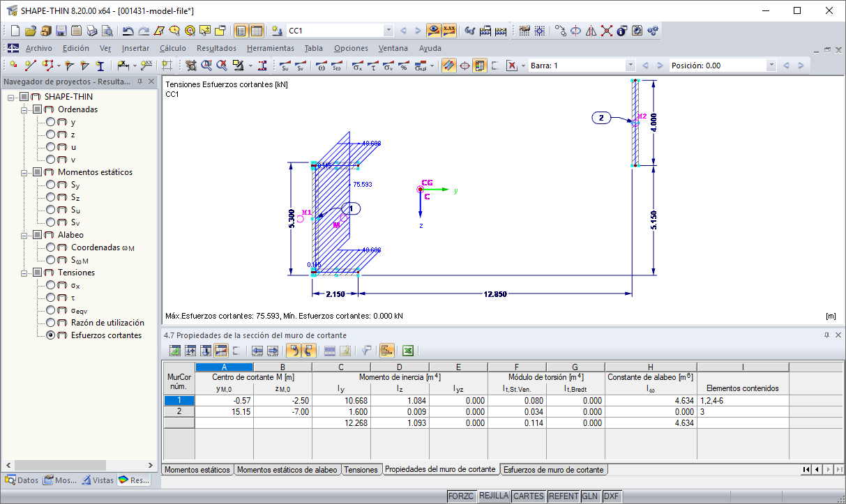Click the I-beam section tool icon
Viewport: 846px width, 504px height.
(x=100, y=66)
